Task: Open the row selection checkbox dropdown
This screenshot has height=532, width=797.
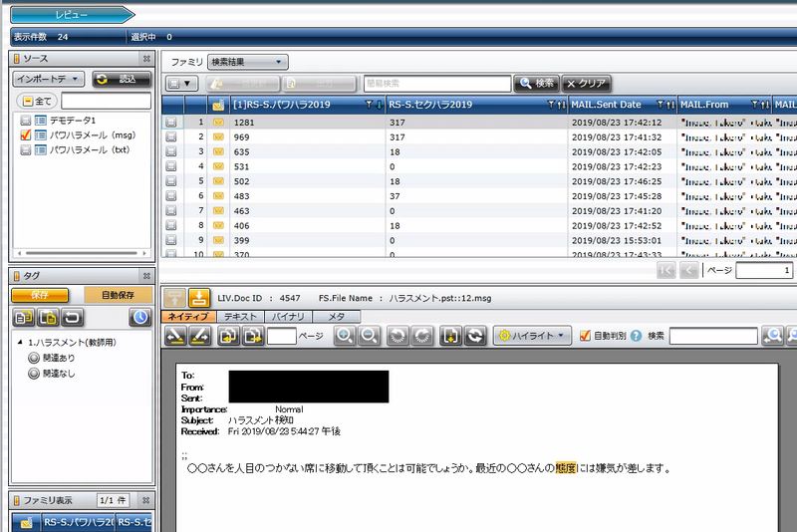Action: (x=181, y=84)
